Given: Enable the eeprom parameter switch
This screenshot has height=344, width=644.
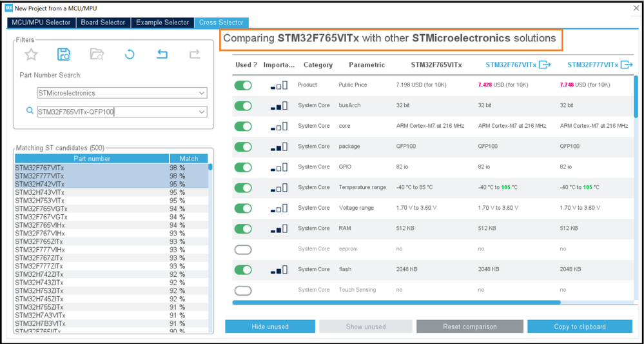Looking at the screenshot, I should (243, 250).
